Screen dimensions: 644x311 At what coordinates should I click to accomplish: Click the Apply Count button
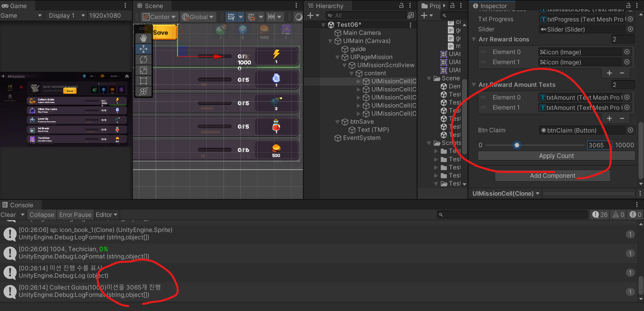(556, 156)
